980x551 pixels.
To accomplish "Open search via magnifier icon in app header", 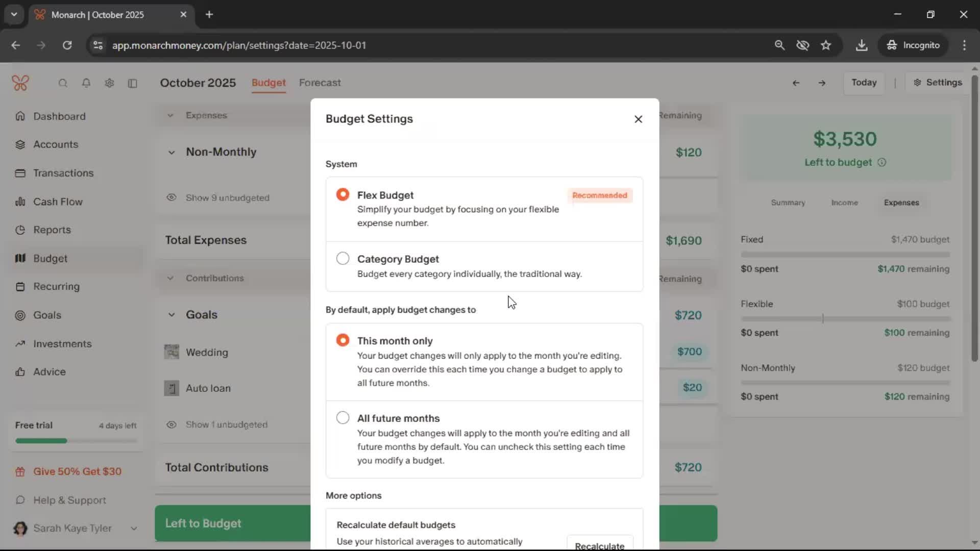I will [x=63, y=83].
